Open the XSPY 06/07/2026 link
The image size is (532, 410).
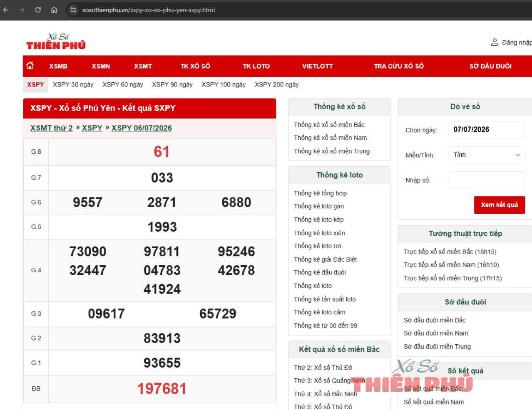(x=142, y=128)
